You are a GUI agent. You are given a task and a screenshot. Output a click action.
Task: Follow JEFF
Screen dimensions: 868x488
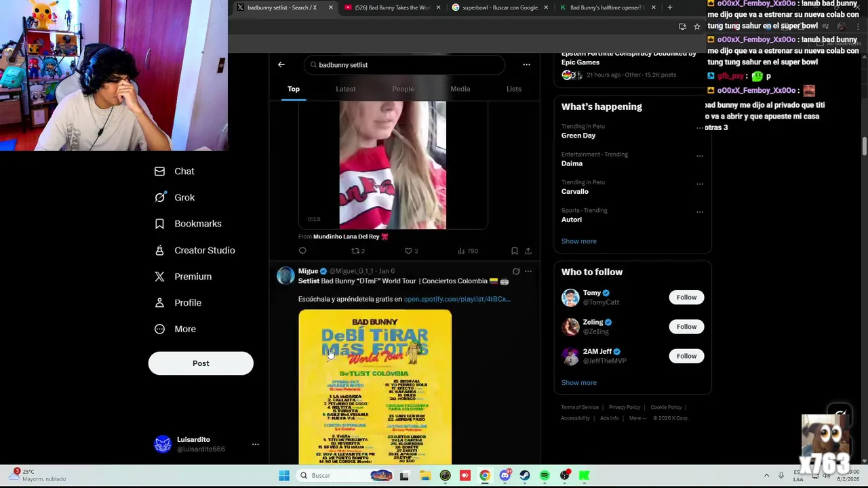pyautogui.click(x=686, y=356)
